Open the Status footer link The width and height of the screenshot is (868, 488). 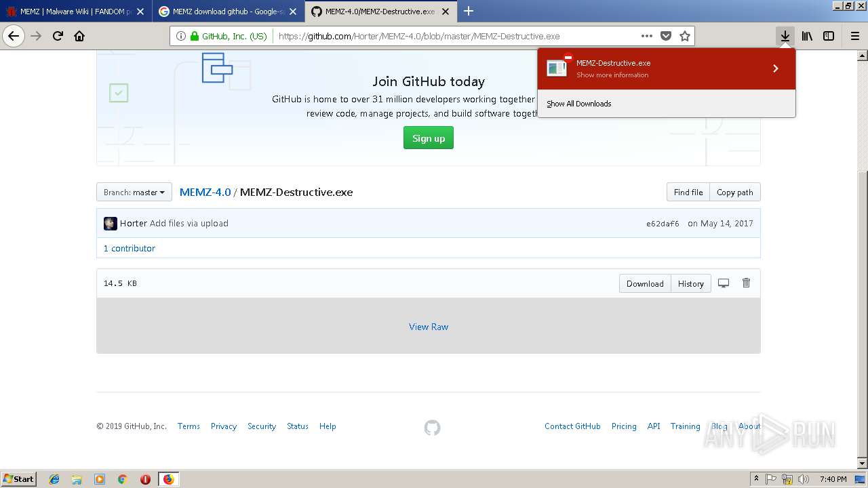298,426
